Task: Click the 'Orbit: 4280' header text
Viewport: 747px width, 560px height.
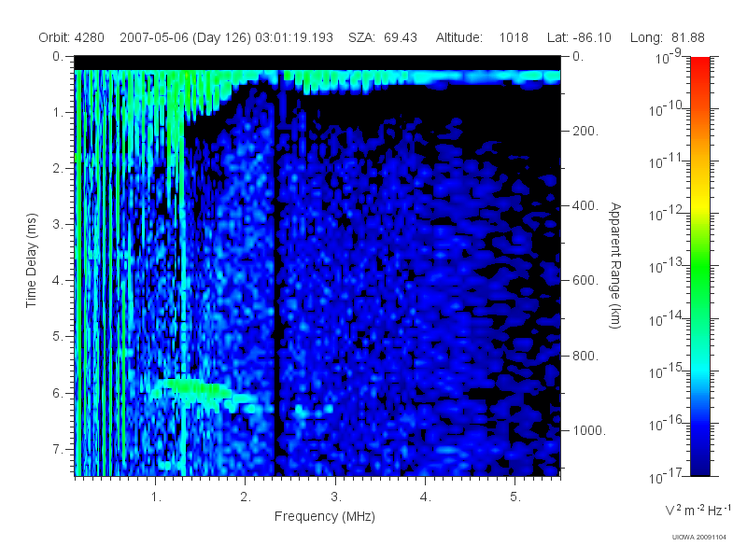Action: (72, 37)
